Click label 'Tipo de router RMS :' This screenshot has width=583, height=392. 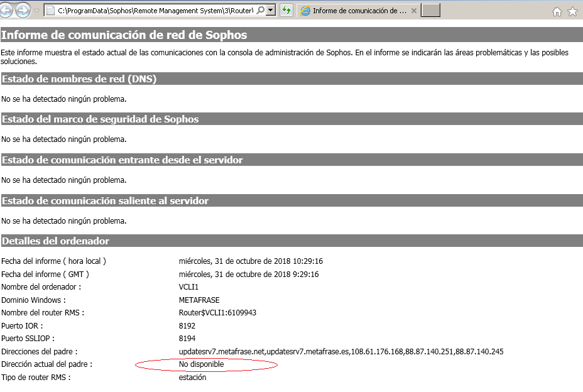pyautogui.click(x=36, y=377)
